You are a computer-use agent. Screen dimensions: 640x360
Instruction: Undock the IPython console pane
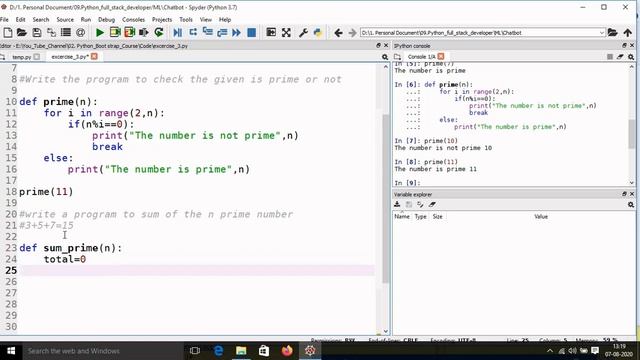624,45
